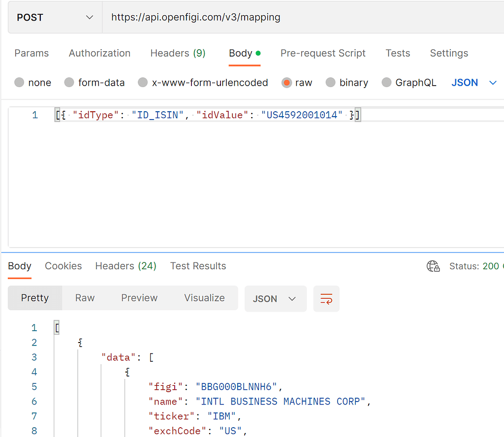Select the form-data body type
The width and height of the screenshot is (504, 437).
point(94,83)
